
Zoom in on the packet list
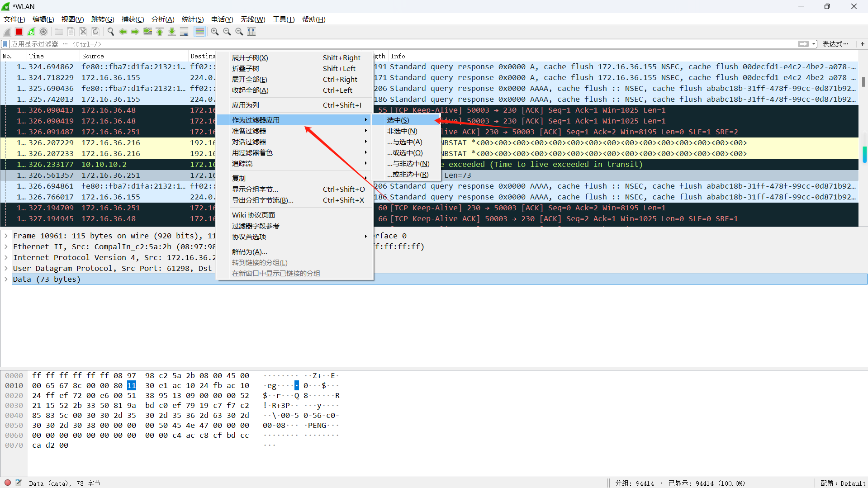tap(215, 32)
